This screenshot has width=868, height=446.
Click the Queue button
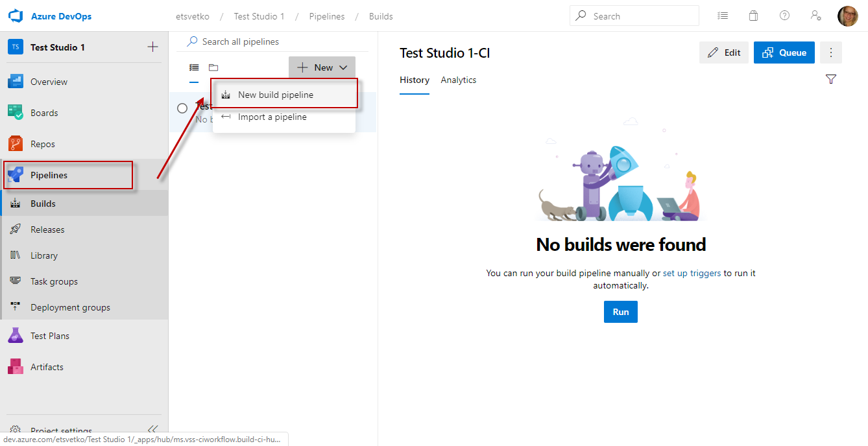click(x=784, y=53)
